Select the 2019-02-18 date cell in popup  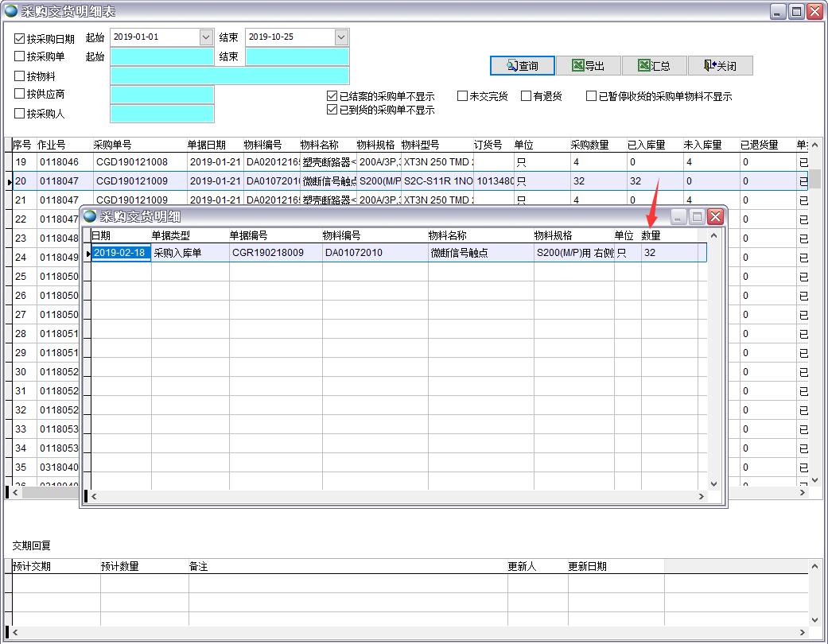coord(121,253)
